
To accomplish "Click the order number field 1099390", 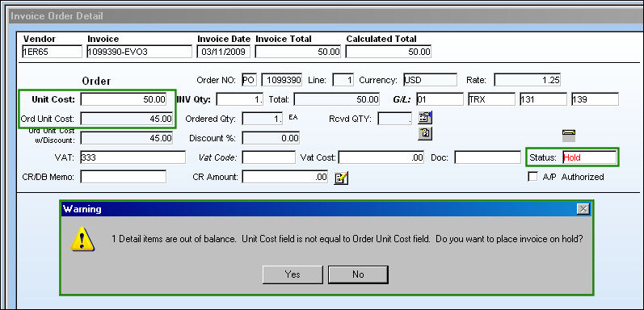I will pos(282,80).
